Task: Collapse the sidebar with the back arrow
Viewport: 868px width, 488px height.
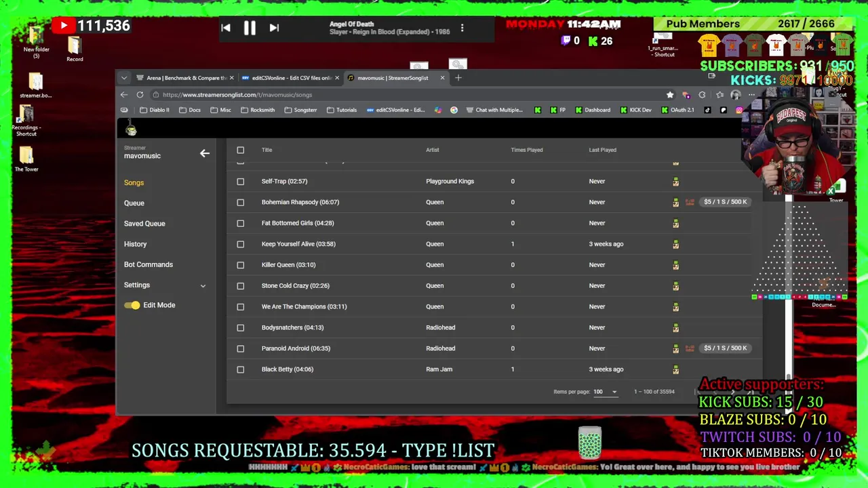Action: click(x=204, y=153)
